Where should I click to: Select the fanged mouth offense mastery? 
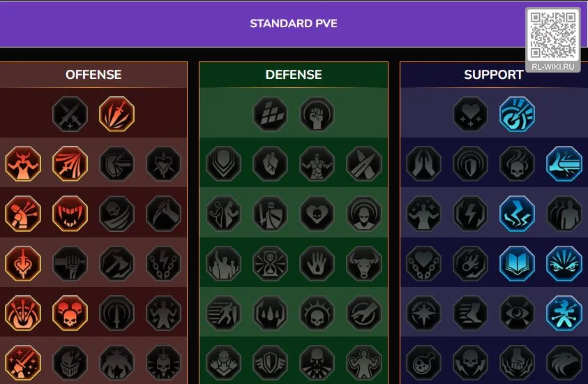[x=70, y=214]
